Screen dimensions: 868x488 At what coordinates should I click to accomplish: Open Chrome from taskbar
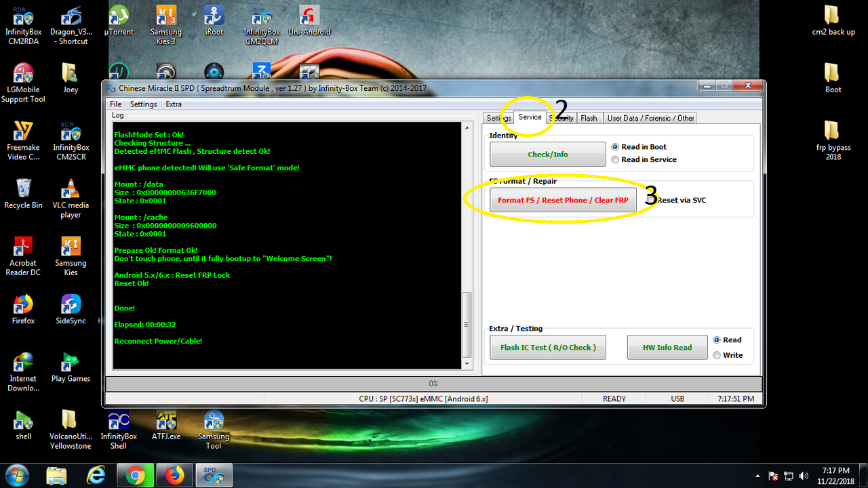[x=135, y=476]
